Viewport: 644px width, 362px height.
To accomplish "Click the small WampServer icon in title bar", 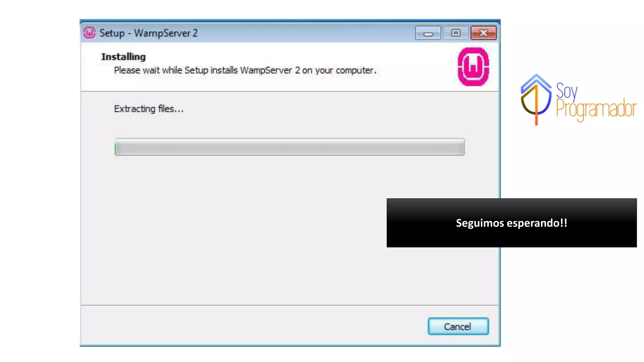I will tap(89, 33).
